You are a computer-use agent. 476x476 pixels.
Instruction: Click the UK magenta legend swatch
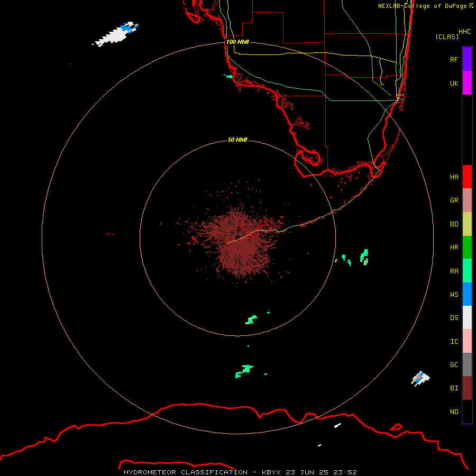click(467, 83)
